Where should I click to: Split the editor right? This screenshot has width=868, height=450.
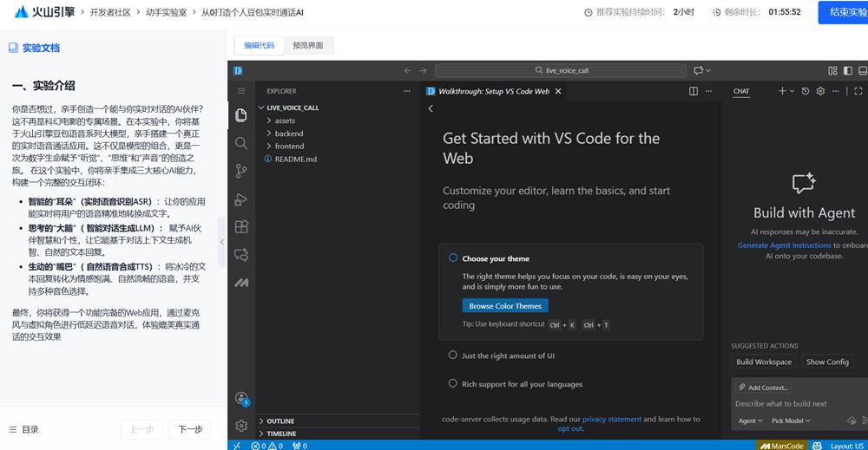point(694,91)
